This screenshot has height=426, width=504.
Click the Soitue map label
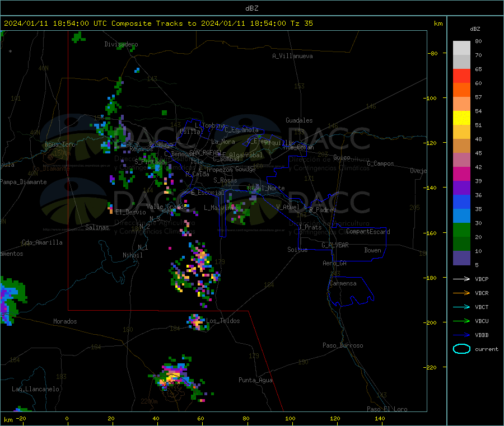(x=297, y=250)
